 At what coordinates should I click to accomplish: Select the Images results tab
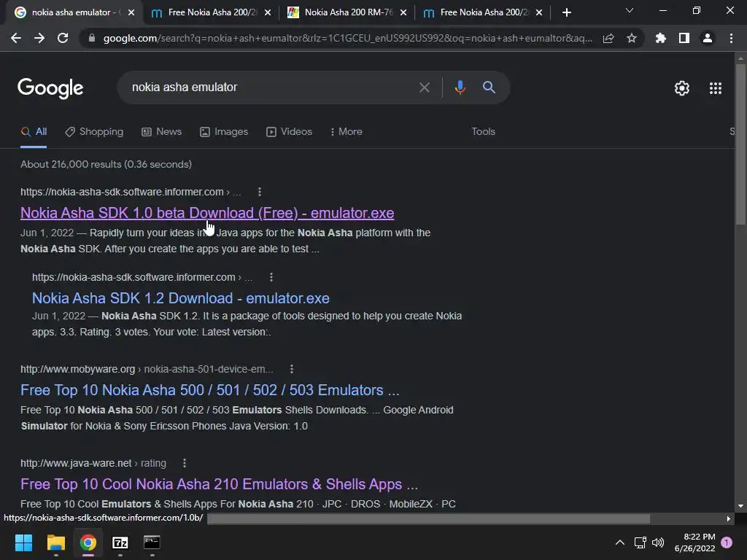tap(223, 132)
